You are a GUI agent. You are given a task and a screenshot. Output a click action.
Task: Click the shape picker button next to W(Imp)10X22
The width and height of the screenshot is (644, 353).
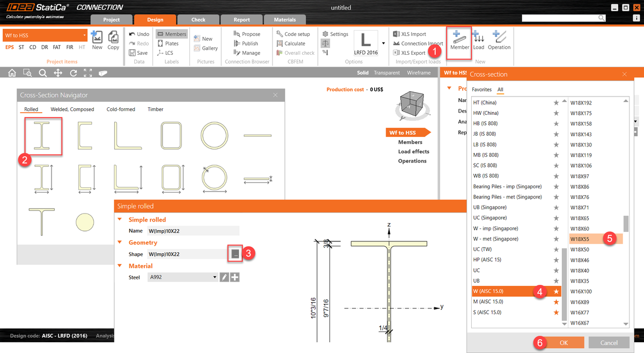(235, 253)
